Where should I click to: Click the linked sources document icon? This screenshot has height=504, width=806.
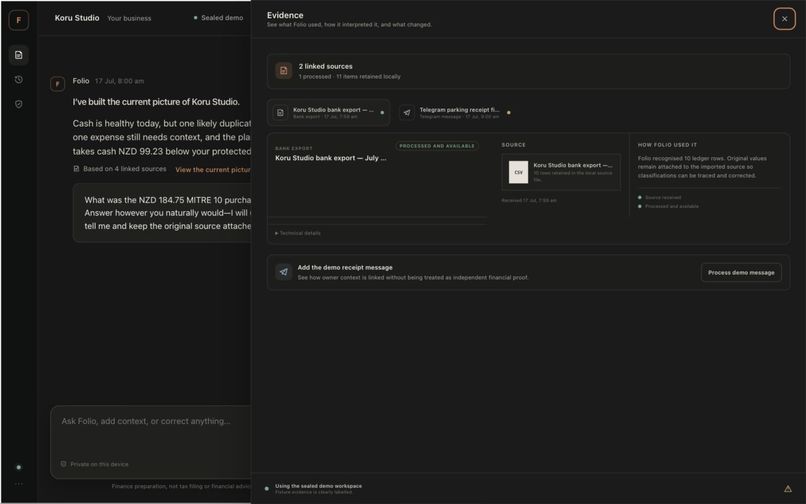click(x=283, y=70)
